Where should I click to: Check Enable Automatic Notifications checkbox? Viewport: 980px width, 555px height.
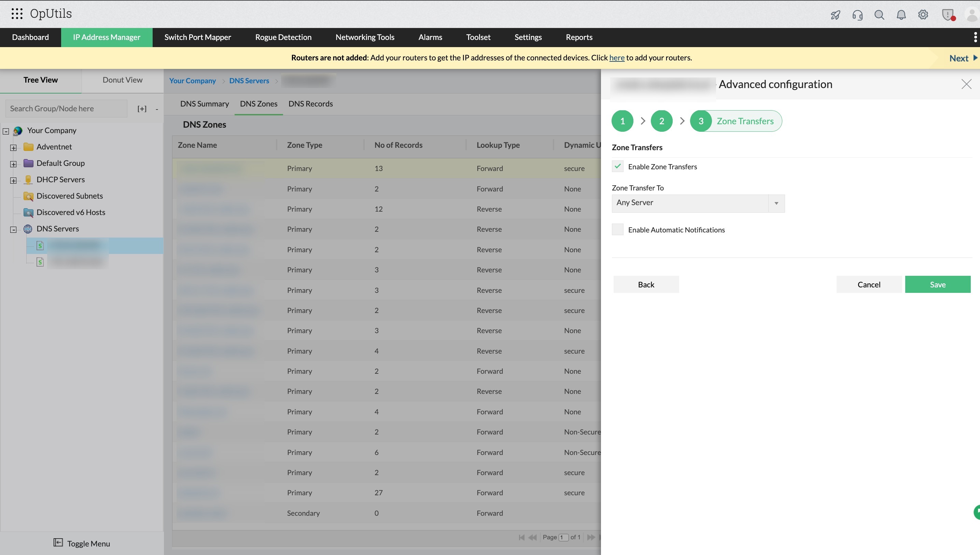(x=617, y=229)
